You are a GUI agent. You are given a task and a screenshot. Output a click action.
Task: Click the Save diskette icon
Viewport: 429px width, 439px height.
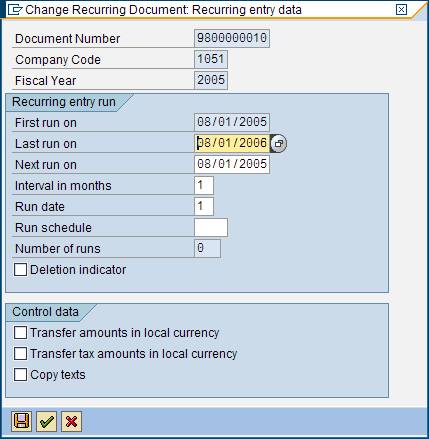point(21,421)
